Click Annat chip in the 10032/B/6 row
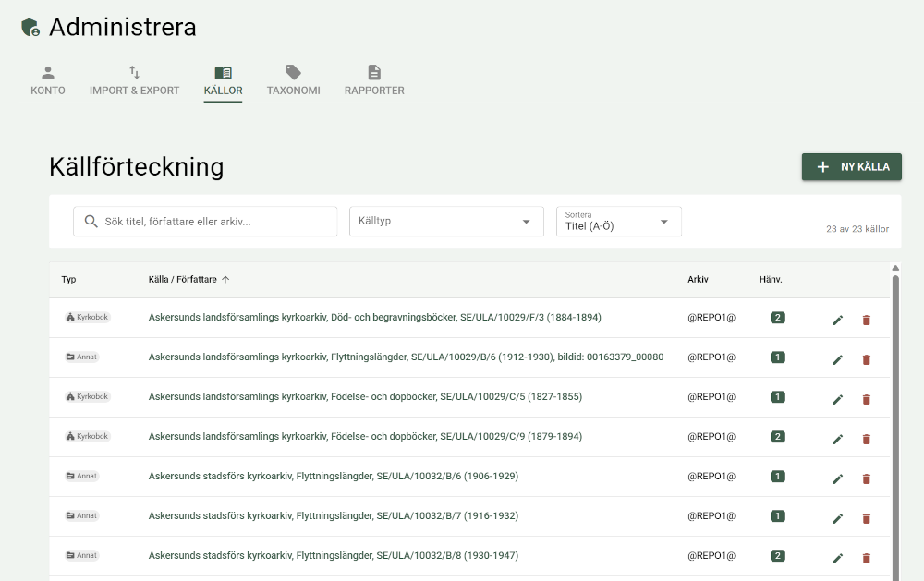Image resolution: width=924 pixels, height=581 pixels. pos(81,476)
